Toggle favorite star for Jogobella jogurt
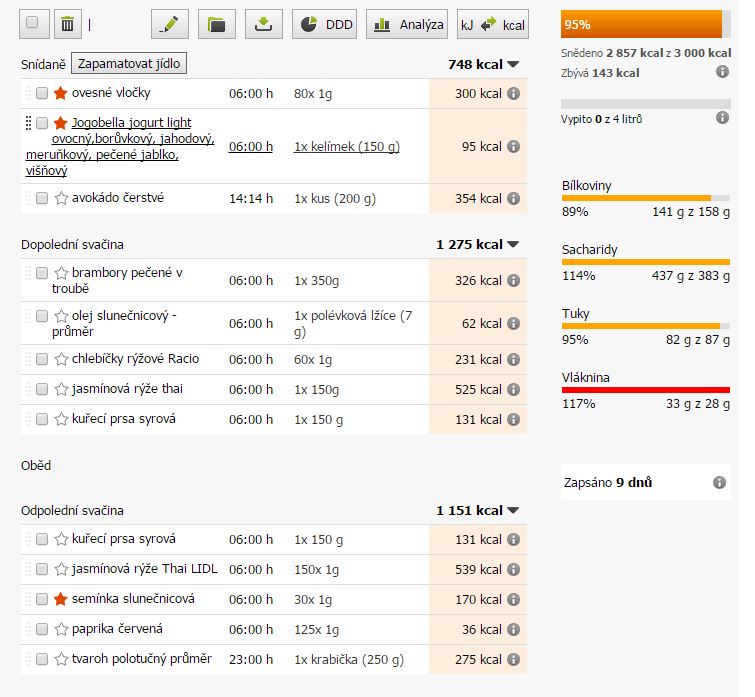755x697 pixels. click(x=60, y=123)
